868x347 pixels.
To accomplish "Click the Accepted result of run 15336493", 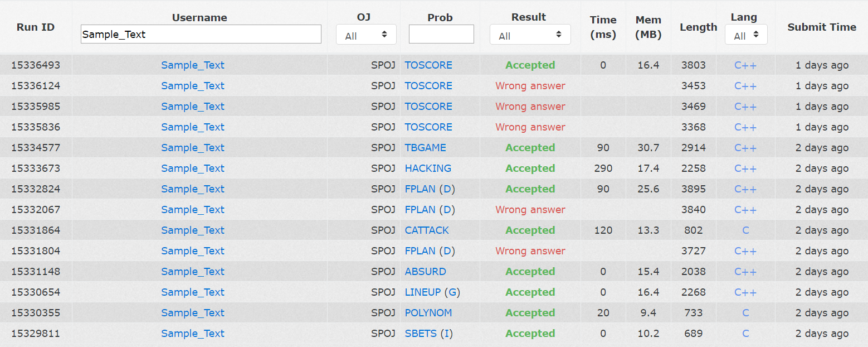I will coord(530,65).
